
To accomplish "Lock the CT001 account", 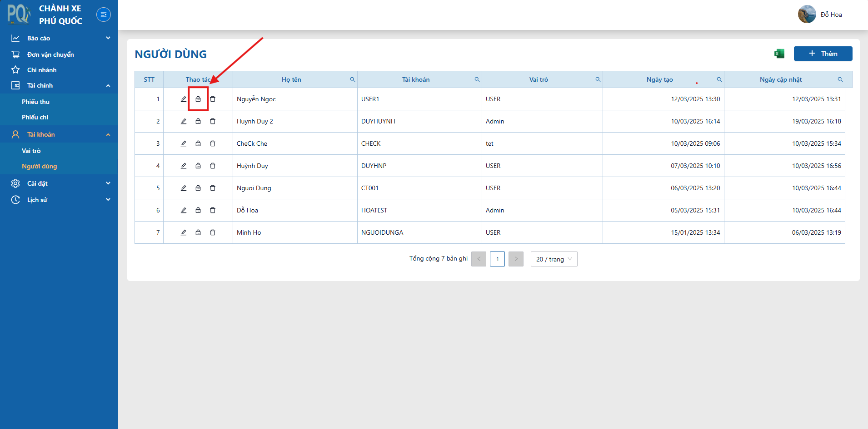I will pos(198,188).
